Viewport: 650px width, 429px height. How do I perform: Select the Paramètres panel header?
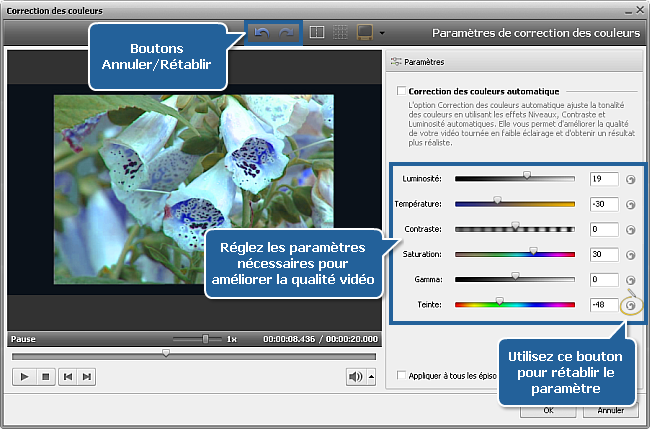click(424, 61)
